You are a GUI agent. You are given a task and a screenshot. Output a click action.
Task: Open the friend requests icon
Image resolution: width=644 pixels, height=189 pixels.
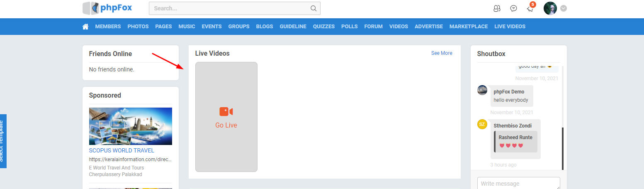coord(497,8)
